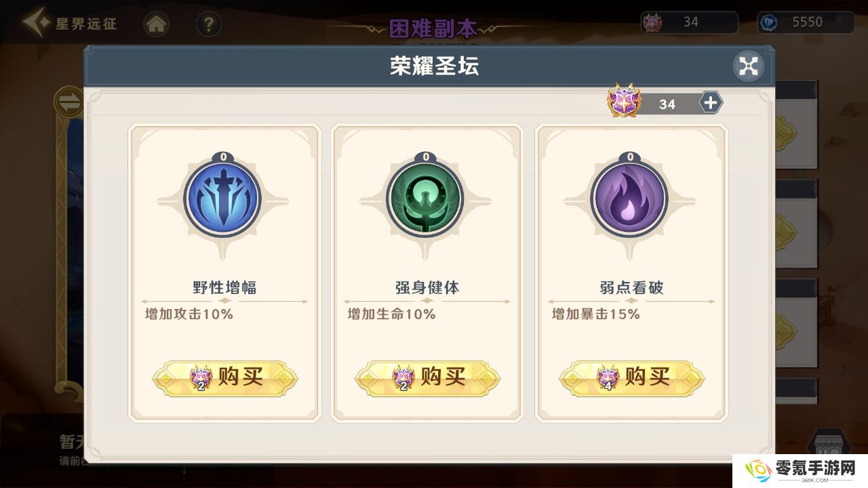
Task: Click the badge icon beside 34 in dialog
Action: [x=623, y=102]
